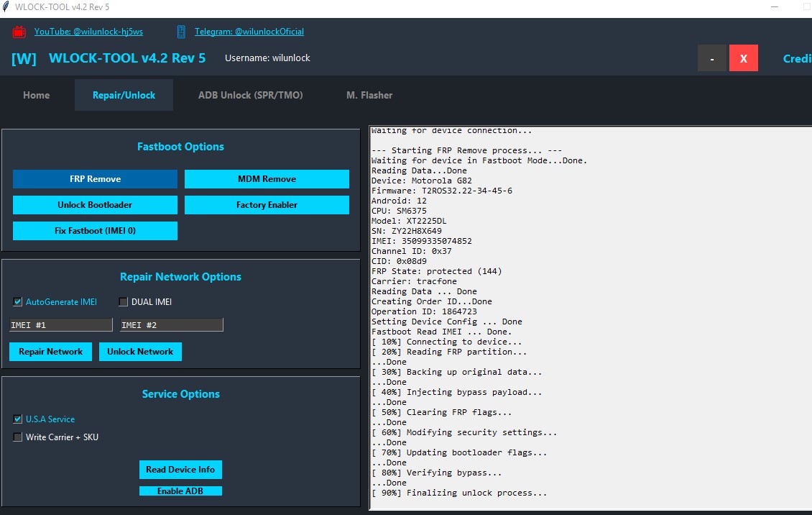Click log line Finalizing unlock process
Image resolution: width=812 pixels, height=515 pixels.
[459, 493]
